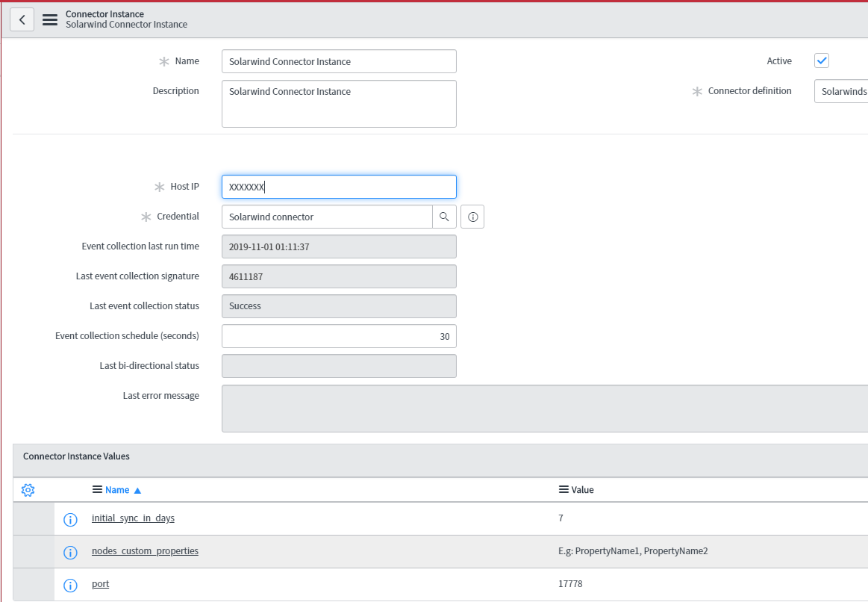This screenshot has height=602, width=868.
Task: Click the Credential reference field
Action: click(x=327, y=217)
